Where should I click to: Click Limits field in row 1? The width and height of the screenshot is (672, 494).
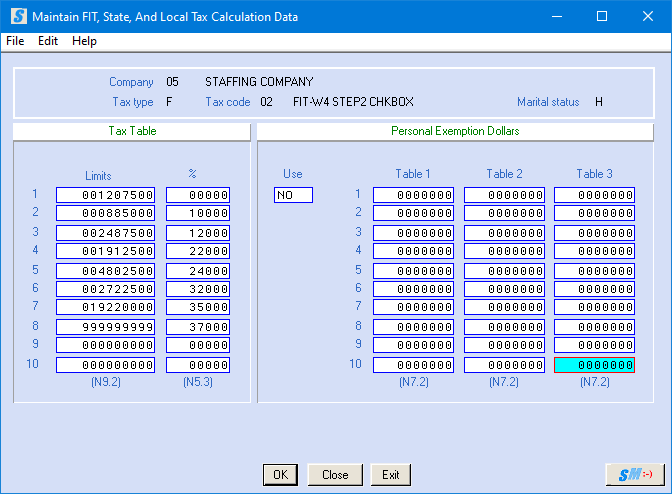click(x=105, y=195)
